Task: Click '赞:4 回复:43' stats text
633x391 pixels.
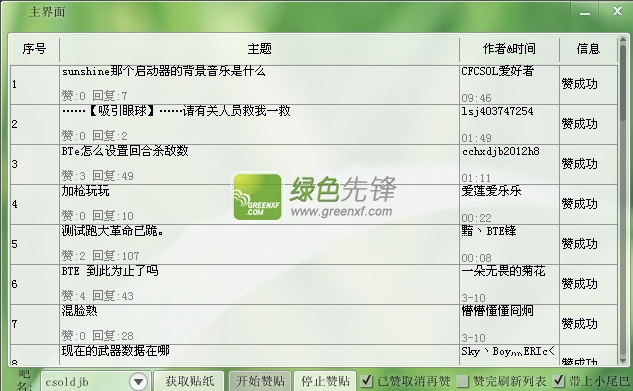Action: tap(98, 296)
